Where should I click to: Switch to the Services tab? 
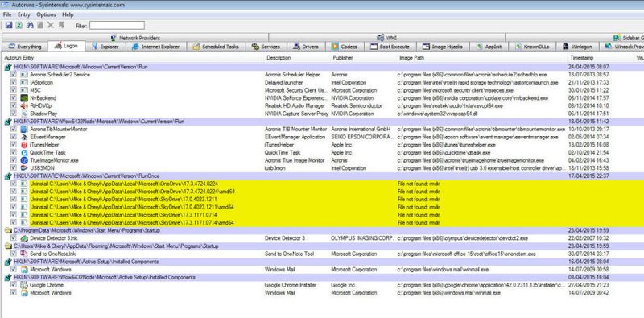(266, 47)
